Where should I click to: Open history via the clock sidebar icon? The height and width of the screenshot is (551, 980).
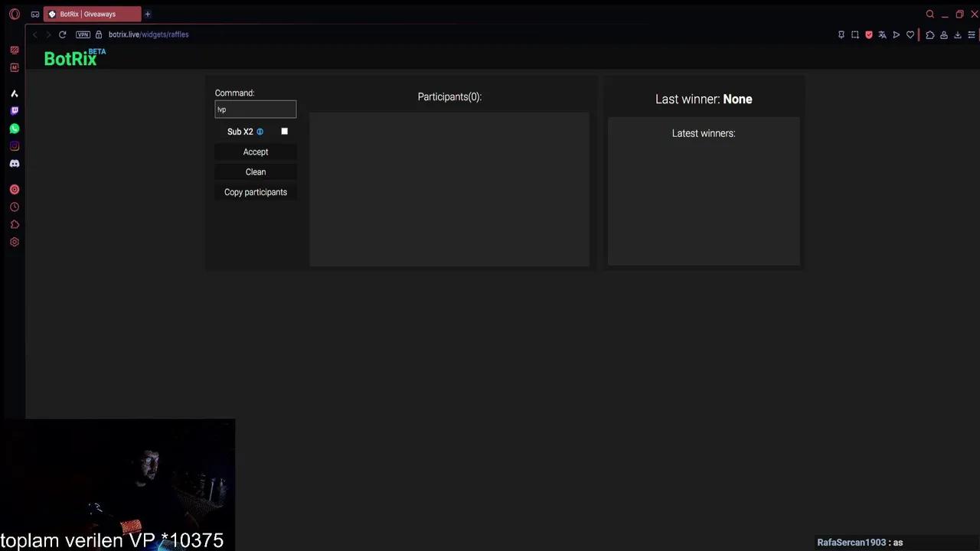[14, 207]
